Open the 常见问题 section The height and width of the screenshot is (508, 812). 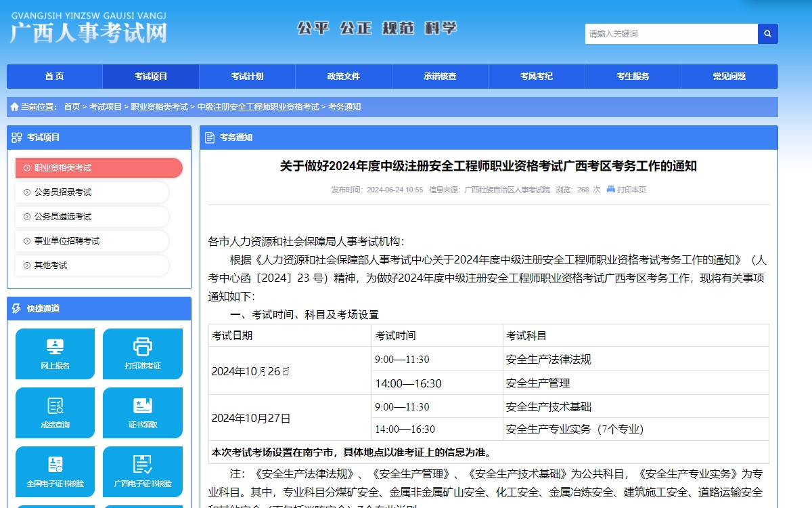(x=729, y=77)
